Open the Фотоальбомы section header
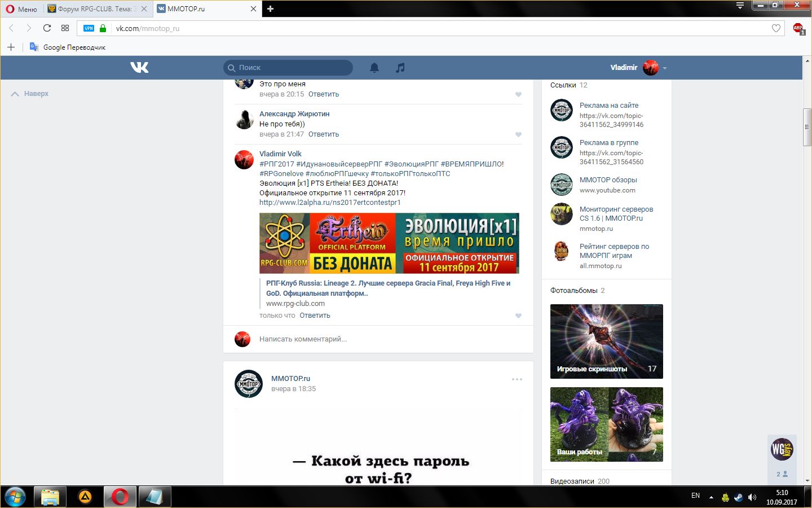The width and height of the screenshot is (812, 508). pos(573,291)
